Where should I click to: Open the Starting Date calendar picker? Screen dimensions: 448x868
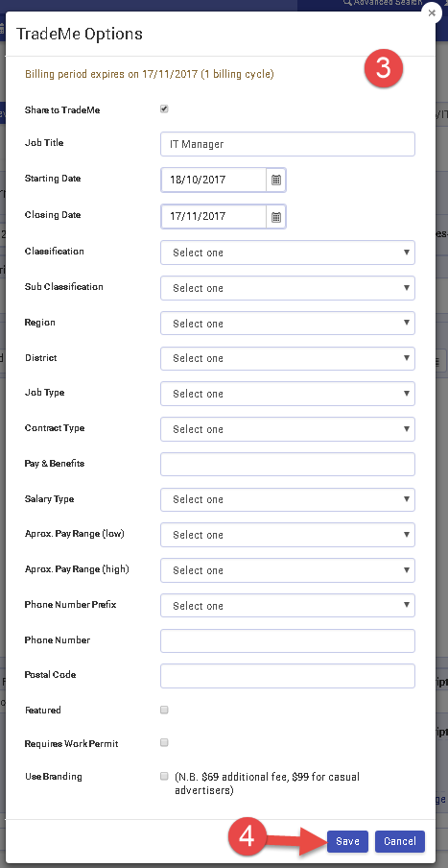(x=276, y=180)
